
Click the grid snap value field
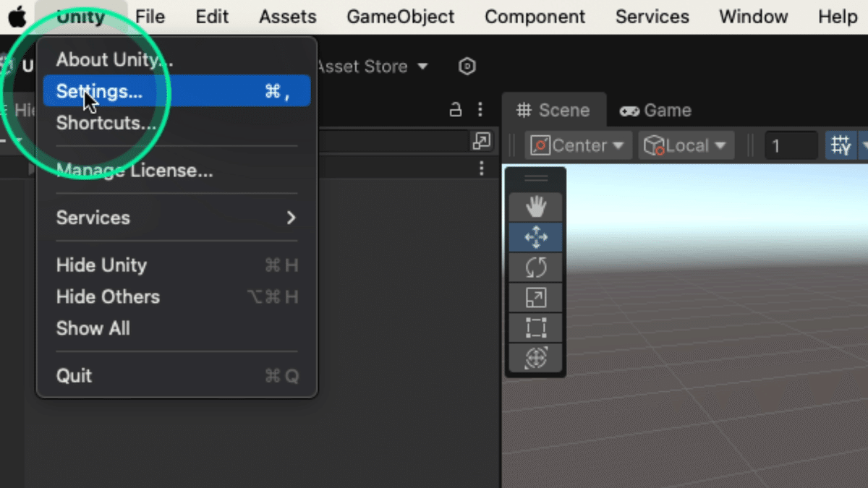(791, 146)
